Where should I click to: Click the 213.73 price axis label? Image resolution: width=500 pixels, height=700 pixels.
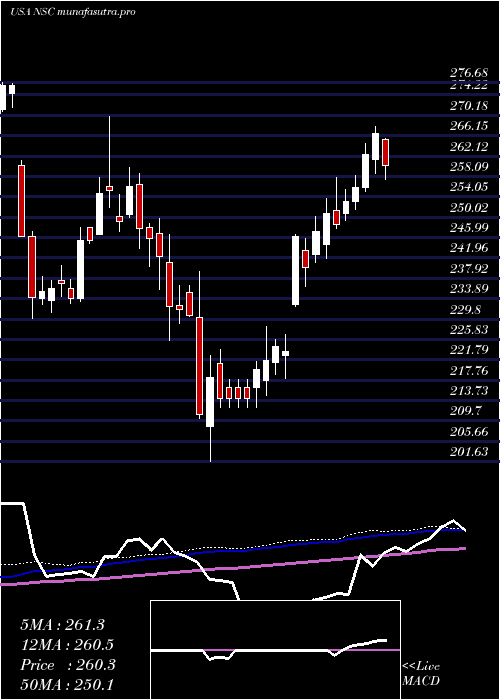click(468, 391)
